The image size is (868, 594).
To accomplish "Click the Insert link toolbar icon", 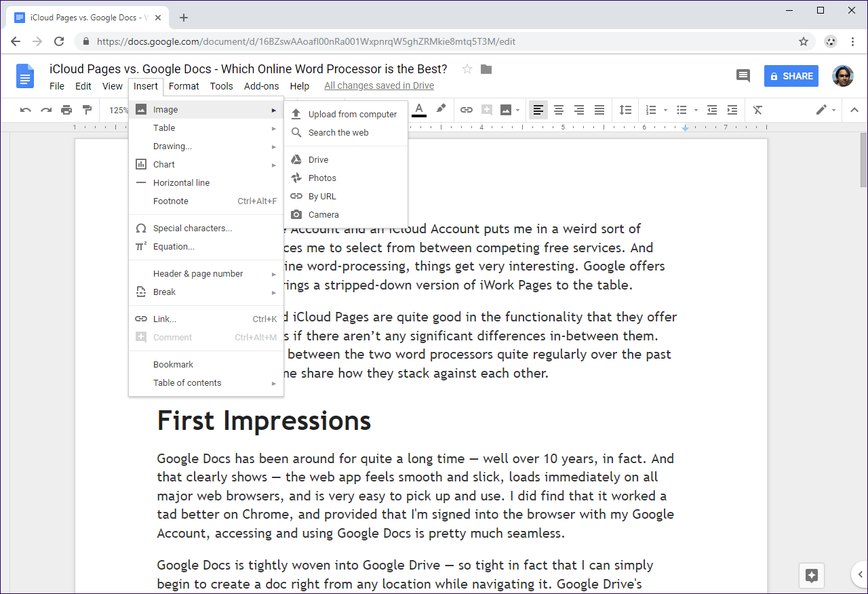I will 467,110.
